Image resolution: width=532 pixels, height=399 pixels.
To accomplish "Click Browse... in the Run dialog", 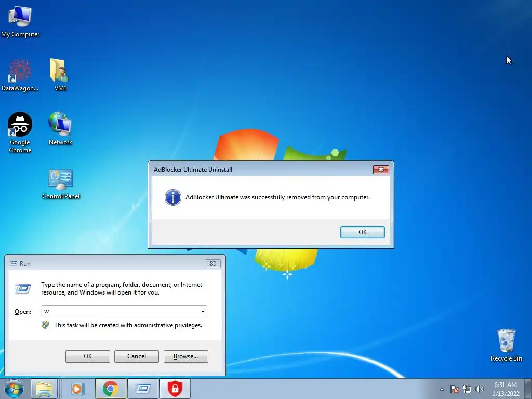I will [x=185, y=356].
